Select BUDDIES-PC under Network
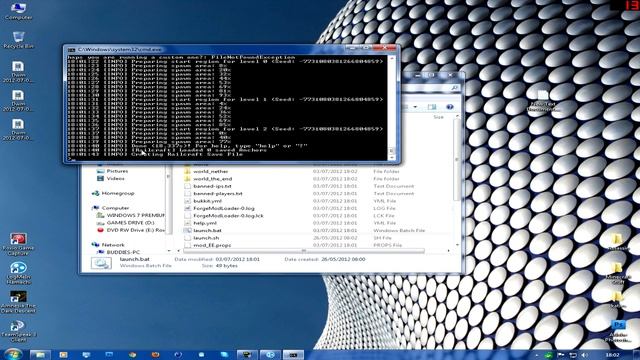The height and width of the screenshot is (360, 640). (x=123, y=252)
